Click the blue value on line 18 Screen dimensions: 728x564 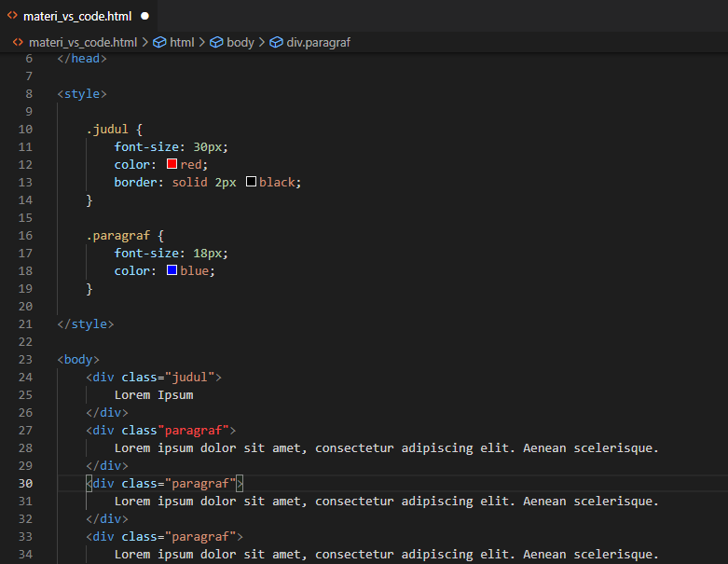[x=194, y=271]
